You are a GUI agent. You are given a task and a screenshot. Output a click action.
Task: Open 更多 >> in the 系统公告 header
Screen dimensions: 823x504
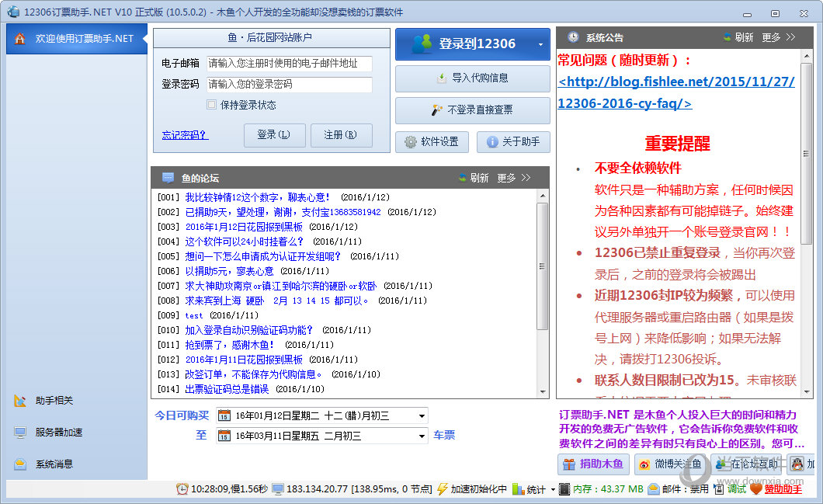pos(779,37)
